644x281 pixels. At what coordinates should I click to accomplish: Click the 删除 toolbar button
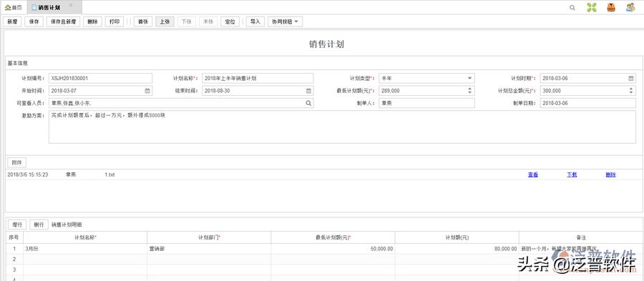pyautogui.click(x=92, y=21)
